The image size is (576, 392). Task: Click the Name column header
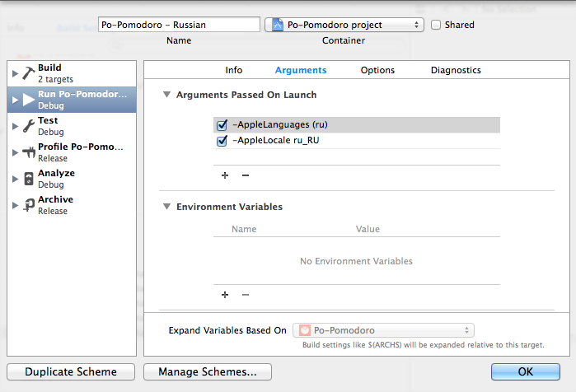pos(244,229)
